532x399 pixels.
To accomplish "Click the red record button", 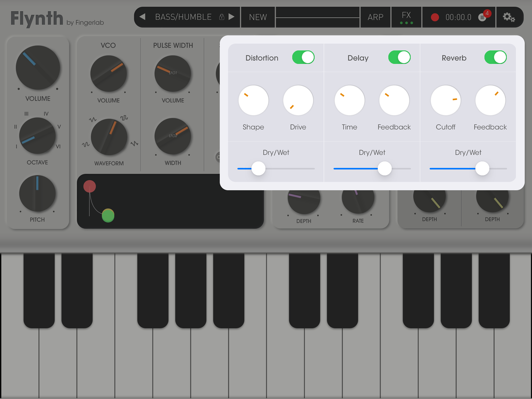I will pyautogui.click(x=435, y=17).
